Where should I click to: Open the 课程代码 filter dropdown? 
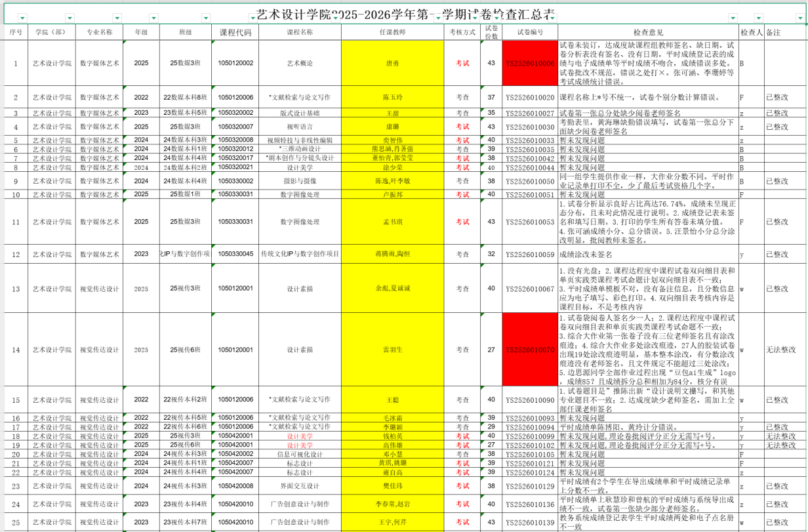[x=253, y=18]
